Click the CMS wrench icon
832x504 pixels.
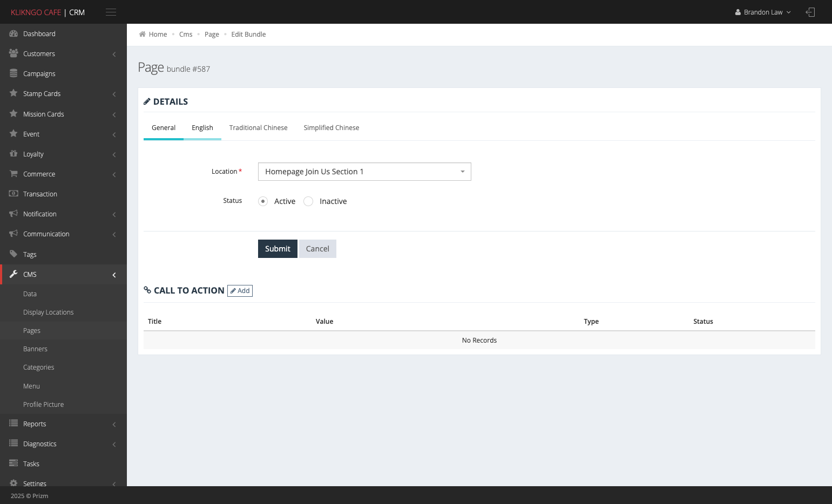tap(13, 274)
